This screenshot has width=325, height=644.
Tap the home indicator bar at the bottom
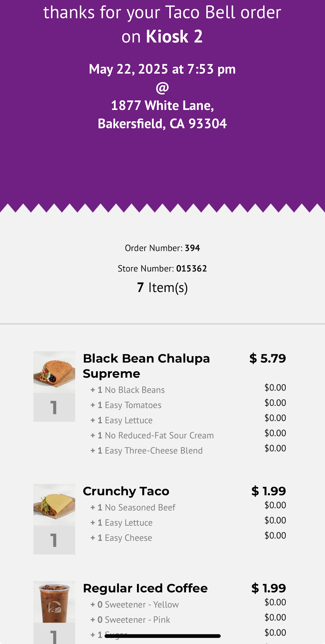[162, 636]
